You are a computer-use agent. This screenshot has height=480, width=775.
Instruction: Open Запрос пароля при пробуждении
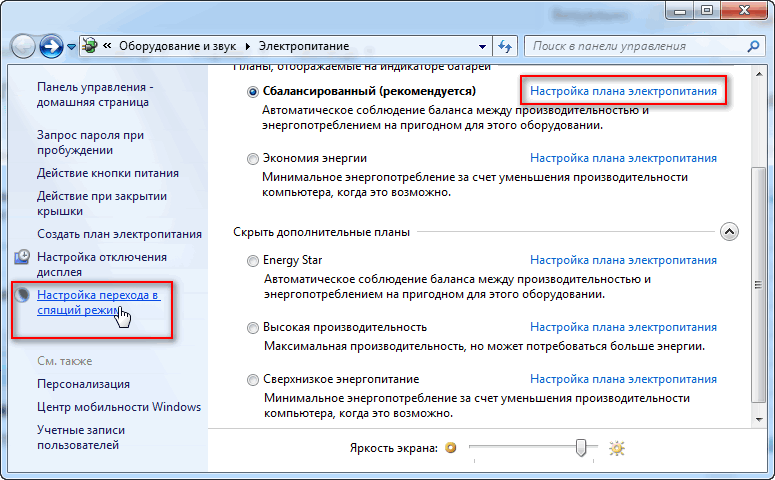[x=90, y=142]
